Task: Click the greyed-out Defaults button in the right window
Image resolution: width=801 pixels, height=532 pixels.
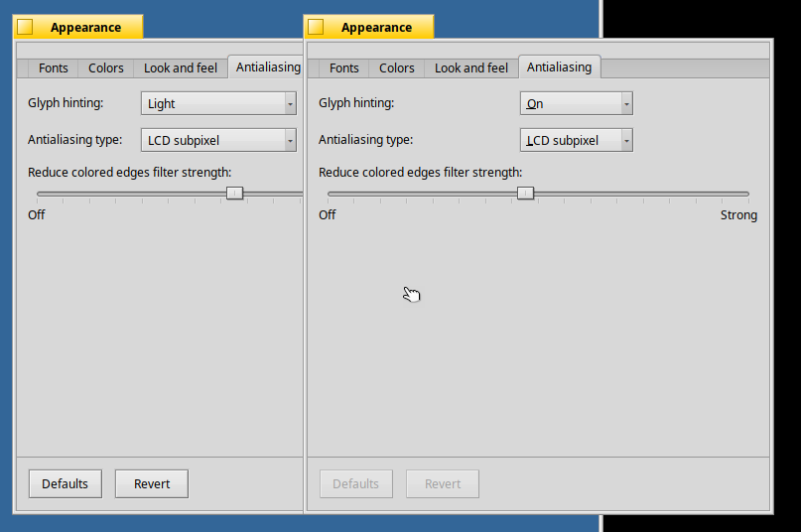Action: [356, 483]
